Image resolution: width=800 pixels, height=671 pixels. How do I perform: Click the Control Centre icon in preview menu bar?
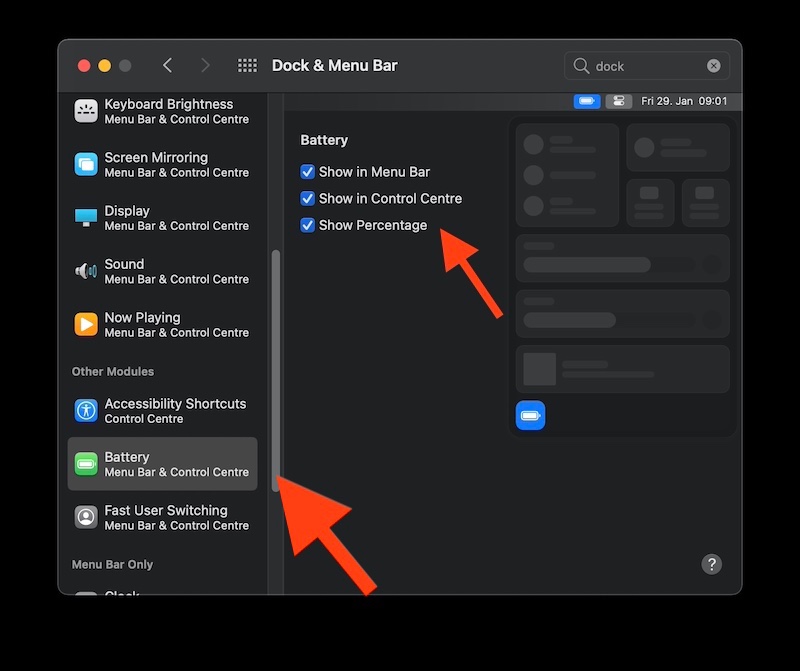coord(618,101)
